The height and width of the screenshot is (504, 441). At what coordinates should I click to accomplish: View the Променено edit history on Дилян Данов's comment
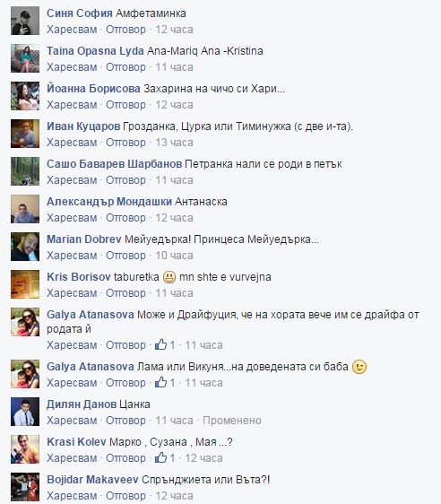(x=232, y=420)
